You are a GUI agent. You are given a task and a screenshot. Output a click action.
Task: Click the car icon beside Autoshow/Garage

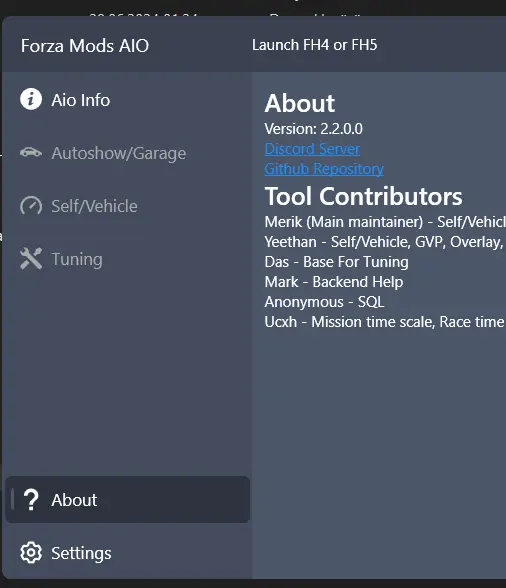[x=31, y=153]
